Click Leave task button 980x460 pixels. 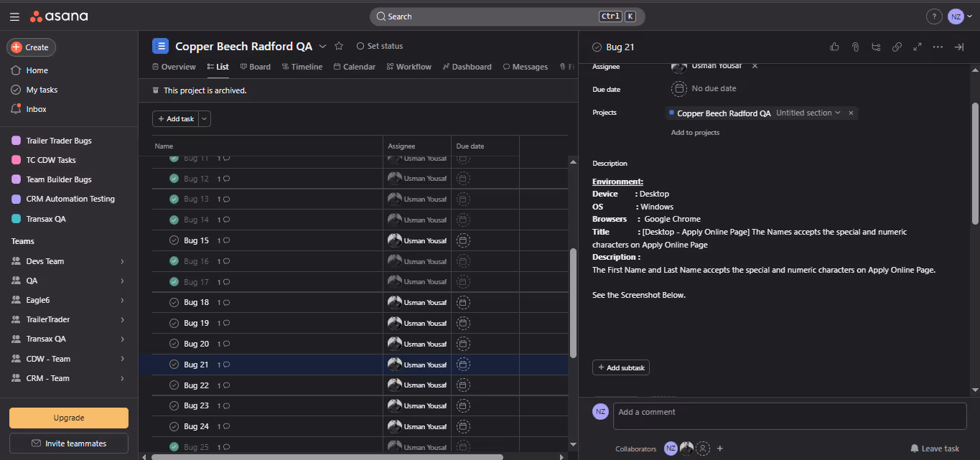click(x=935, y=449)
